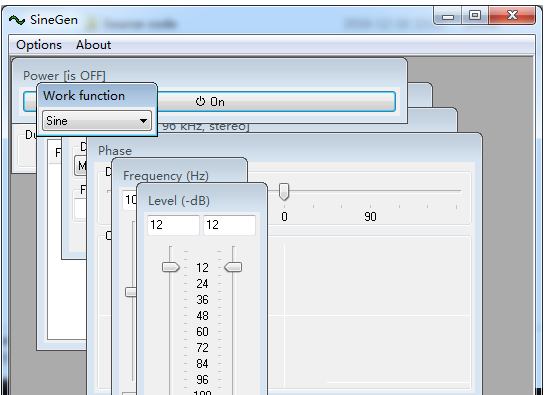Click the 96 label on Level scale
The height and width of the screenshot is (395, 545).
tap(202, 380)
